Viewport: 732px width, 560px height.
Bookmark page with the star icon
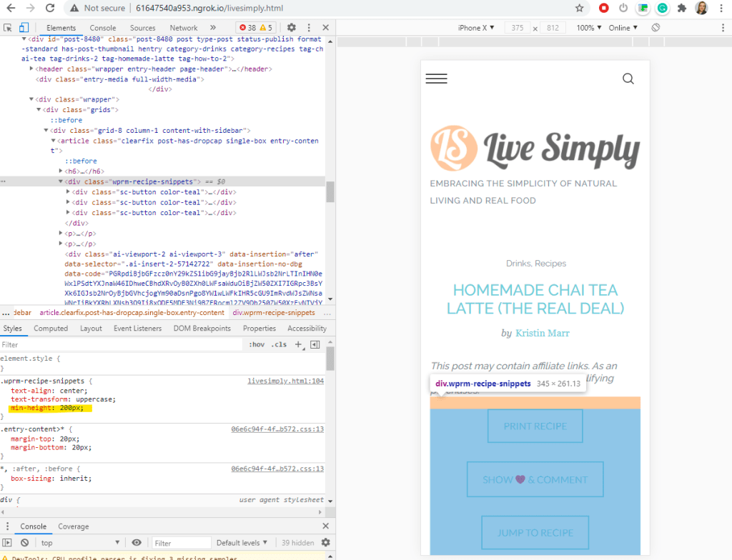(580, 9)
